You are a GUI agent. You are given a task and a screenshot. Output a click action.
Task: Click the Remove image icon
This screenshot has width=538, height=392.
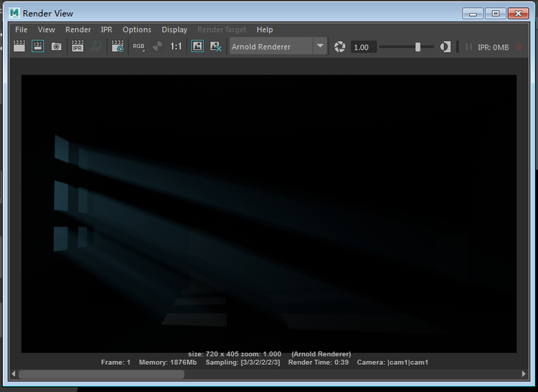click(x=216, y=47)
